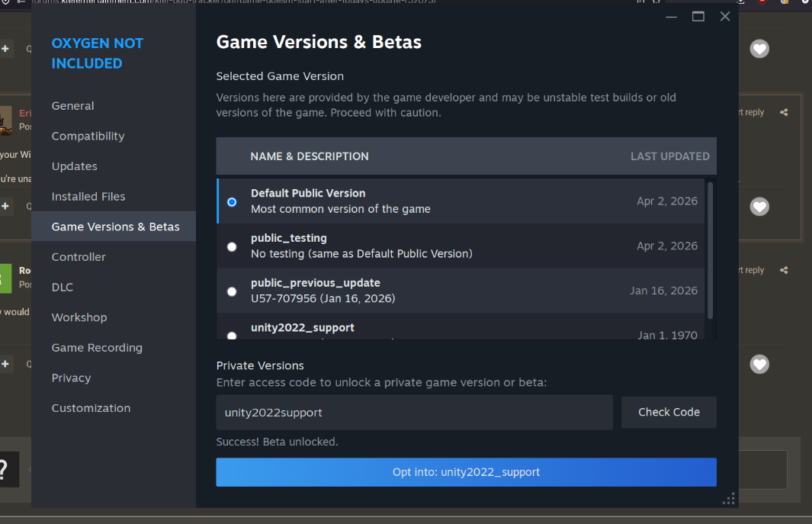Select the public_previous_update radio button
Screen dimensions: 812x524
232,291
